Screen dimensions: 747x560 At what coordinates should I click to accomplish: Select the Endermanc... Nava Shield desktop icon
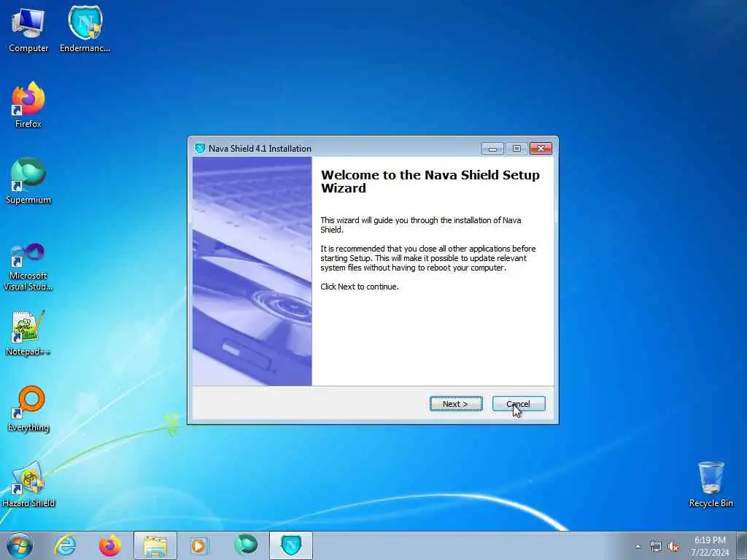click(85, 29)
